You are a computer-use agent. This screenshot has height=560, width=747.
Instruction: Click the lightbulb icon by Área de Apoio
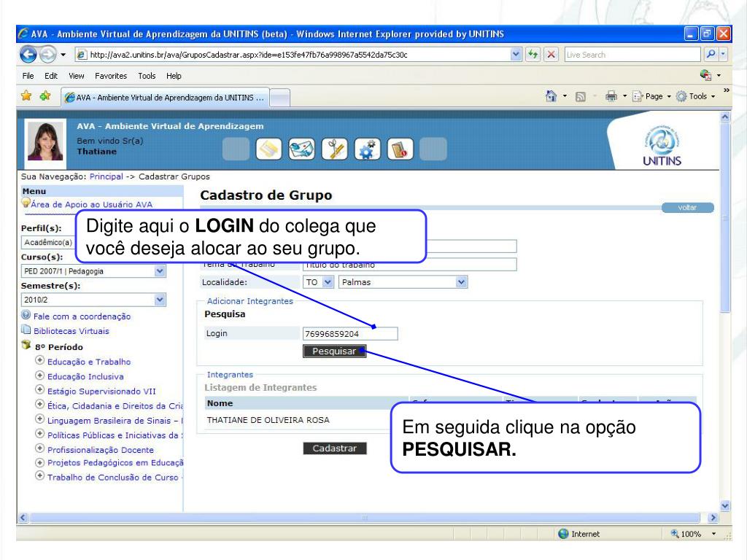coord(26,203)
